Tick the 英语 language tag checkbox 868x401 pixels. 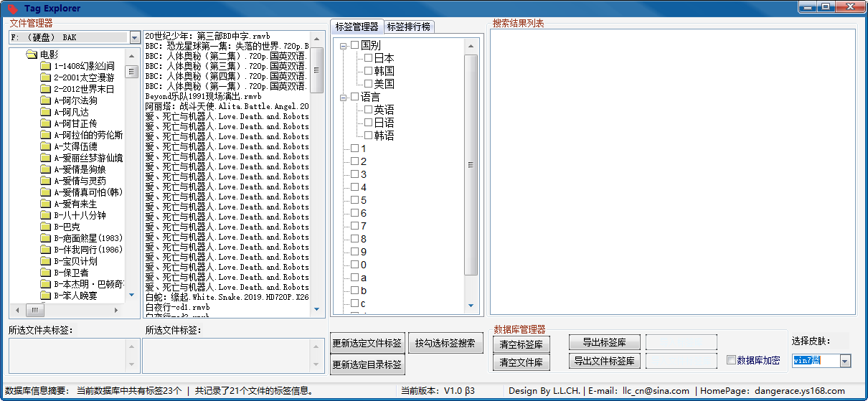tap(368, 110)
